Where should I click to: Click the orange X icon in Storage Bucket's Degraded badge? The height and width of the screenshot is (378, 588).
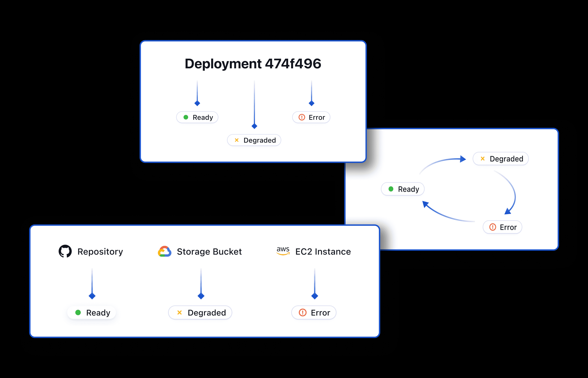(179, 312)
